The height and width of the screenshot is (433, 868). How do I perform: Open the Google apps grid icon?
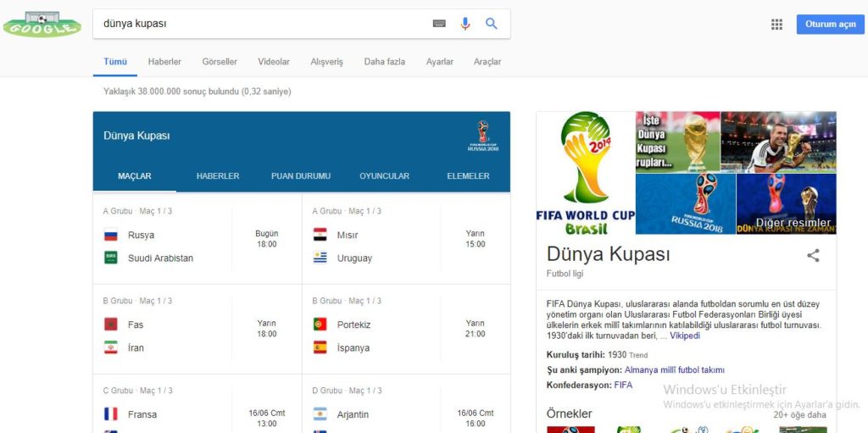pos(776,25)
